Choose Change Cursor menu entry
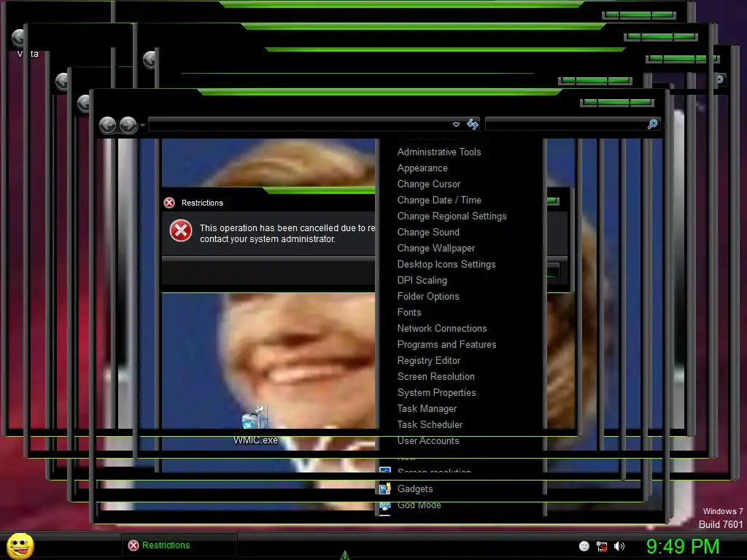The height and width of the screenshot is (560, 747). [429, 184]
